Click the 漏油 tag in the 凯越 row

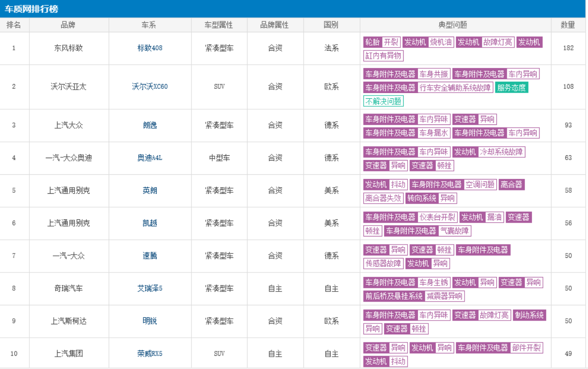tap(494, 217)
